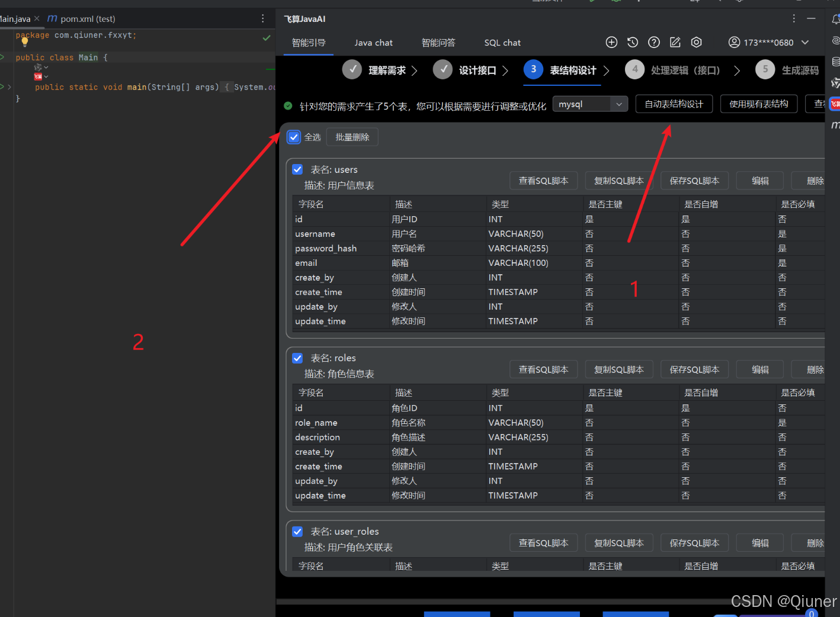Uncheck the users table checkbox
This screenshot has width=840, height=617.
click(x=297, y=169)
